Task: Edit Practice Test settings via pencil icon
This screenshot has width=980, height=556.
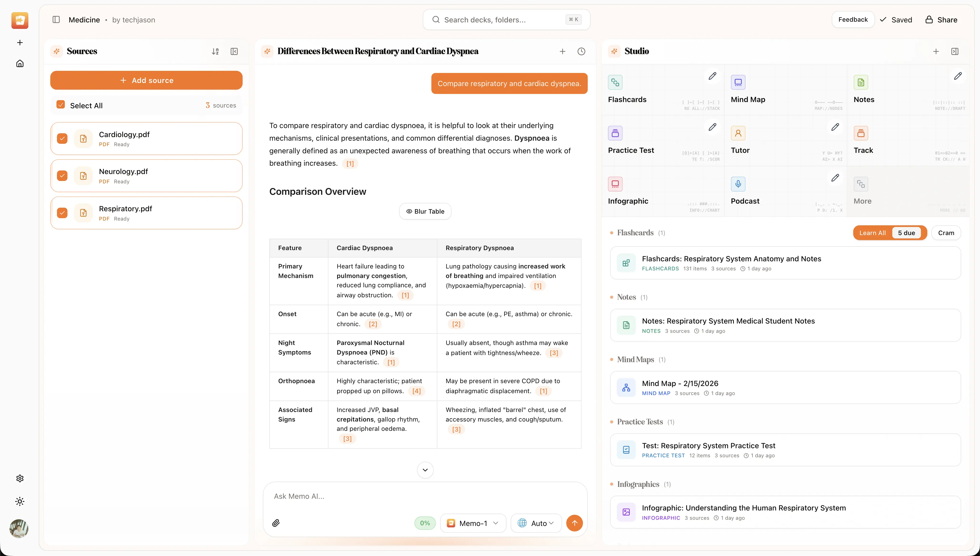Action: [x=712, y=127]
